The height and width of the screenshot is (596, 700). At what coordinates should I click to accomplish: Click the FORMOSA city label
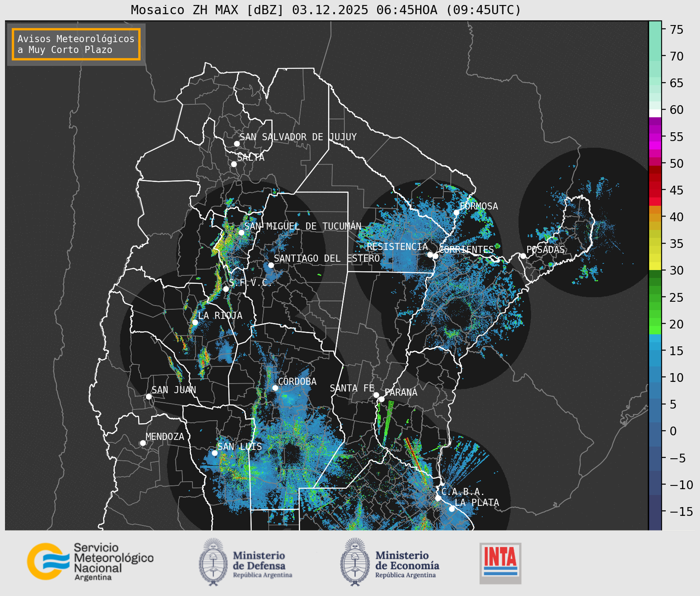click(x=479, y=206)
